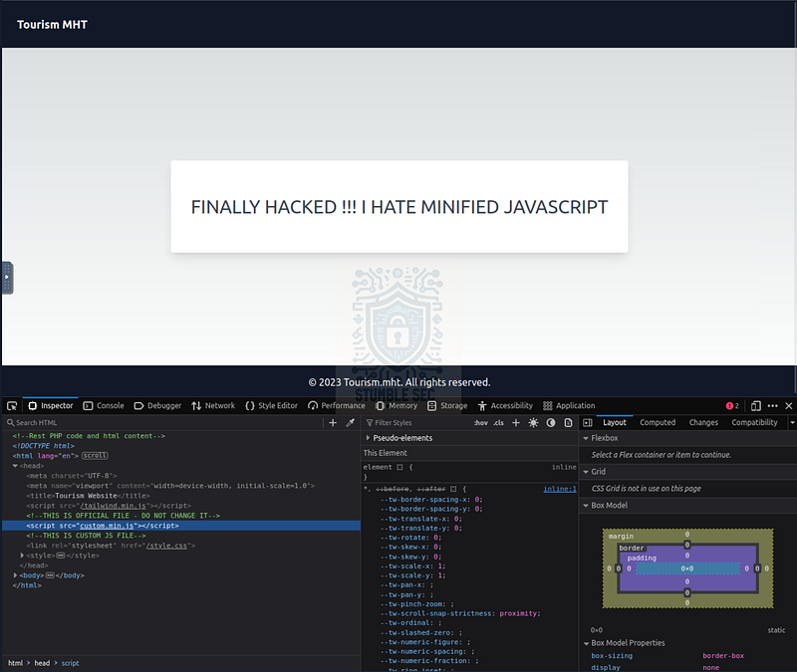Toggle dark color scheme simulation
797x672 pixels.
(x=551, y=422)
